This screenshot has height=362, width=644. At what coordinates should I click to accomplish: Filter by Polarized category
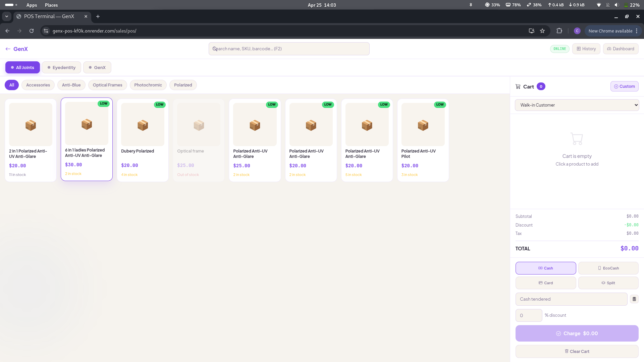click(x=183, y=85)
